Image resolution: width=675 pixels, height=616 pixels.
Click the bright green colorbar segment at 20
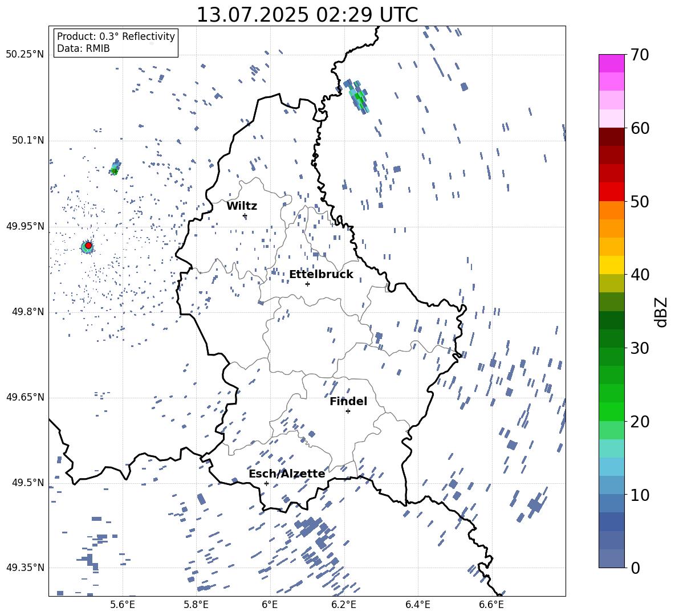pyautogui.click(x=611, y=411)
